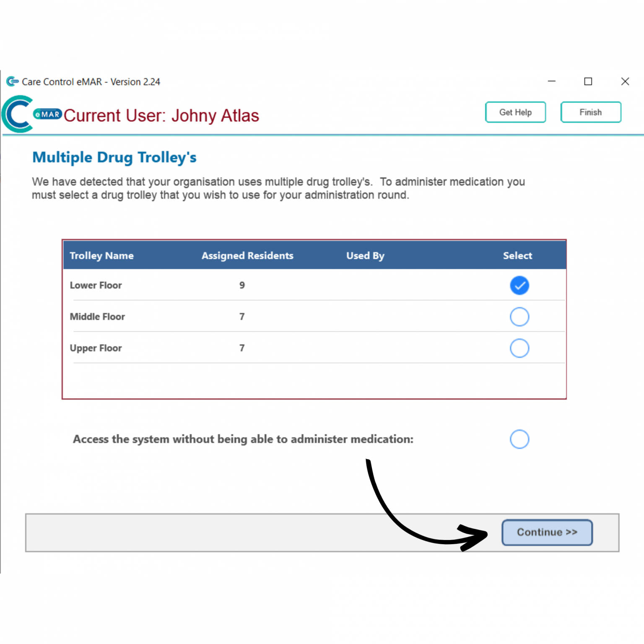Viewport: 644px width, 644px height.
Task: Select the Middle Floor trolley radio button
Action: point(519,317)
